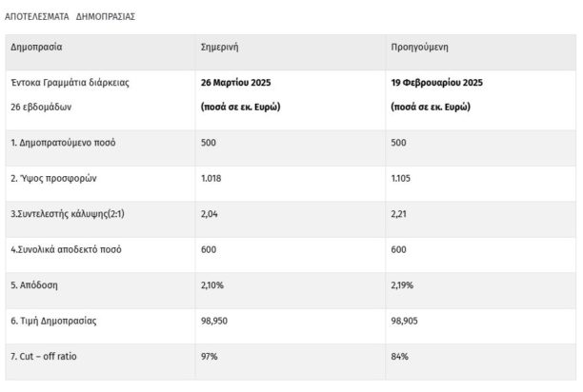This screenshot has width=583, height=392.
Task: Select the 2,10% yield value
Action: pos(212,284)
